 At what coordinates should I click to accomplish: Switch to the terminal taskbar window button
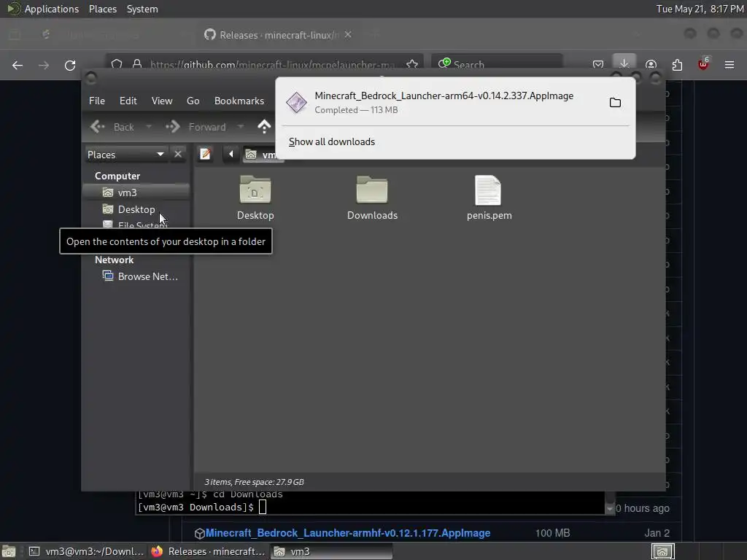(x=86, y=551)
